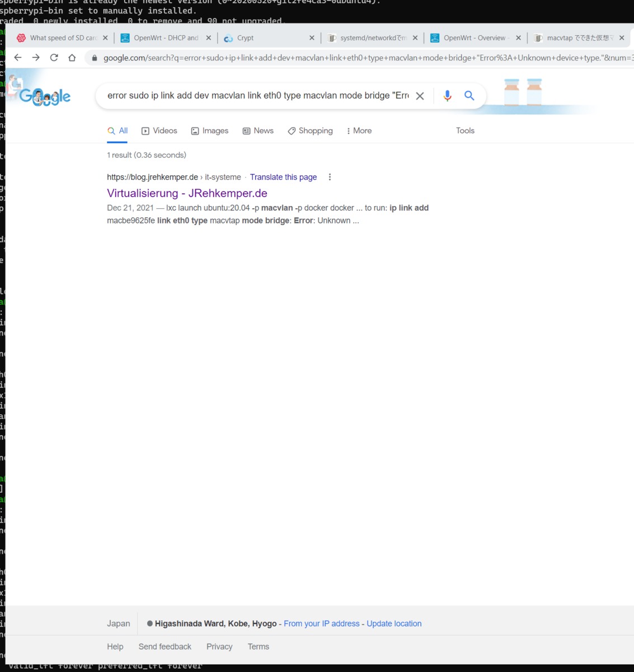Focus the Google search query field
This screenshot has height=672, width=634.
point(257,96)
